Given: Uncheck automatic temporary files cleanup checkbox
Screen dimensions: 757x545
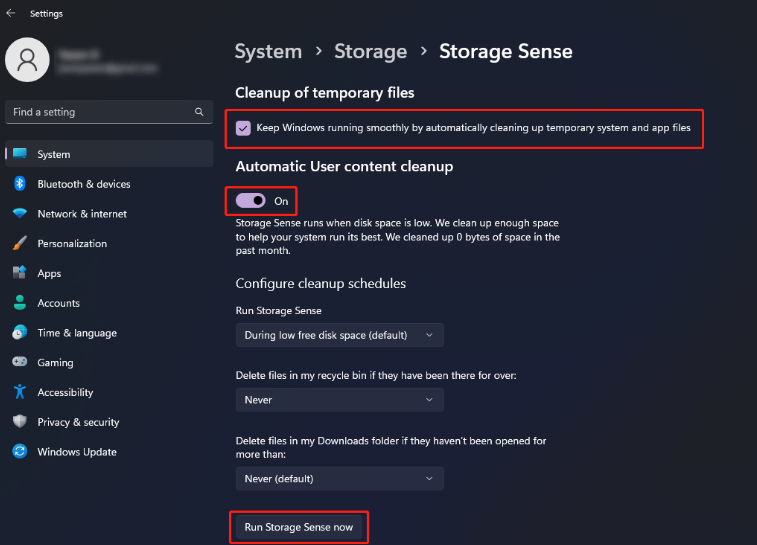Looking at the screenshot, I should click(243, 128).
